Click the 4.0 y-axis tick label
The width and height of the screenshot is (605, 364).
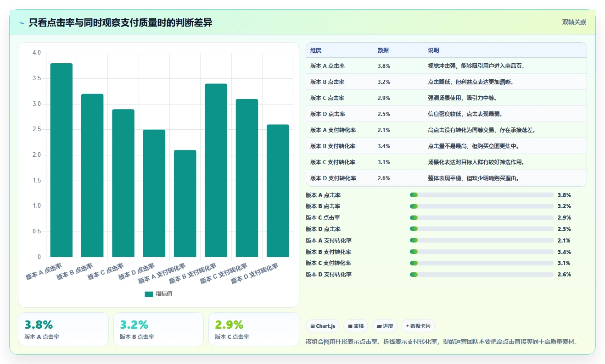coord(37,53)
